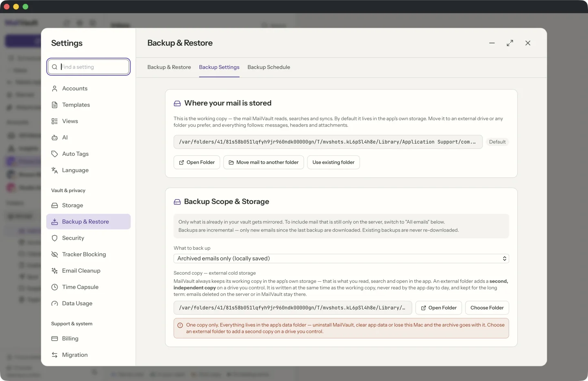This screenshot has width=588, height=381.
Task: Click the Security shield icon
Action: (55, 238)
